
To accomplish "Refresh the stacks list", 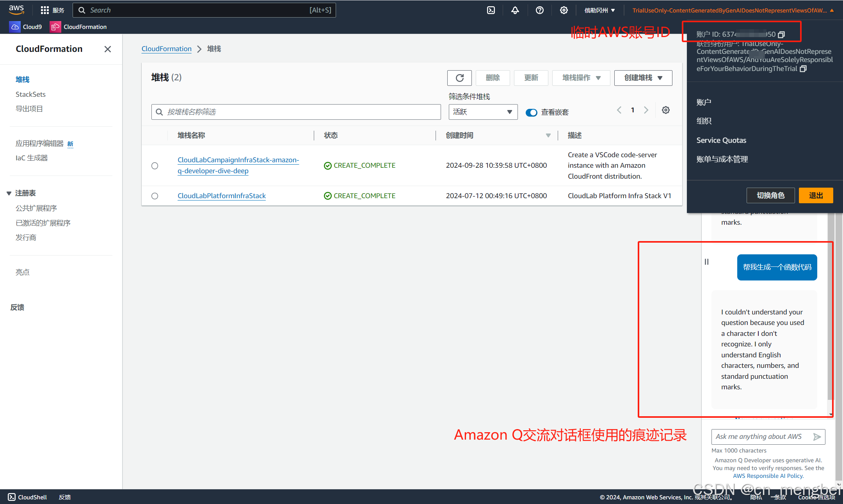I will 459,78.
